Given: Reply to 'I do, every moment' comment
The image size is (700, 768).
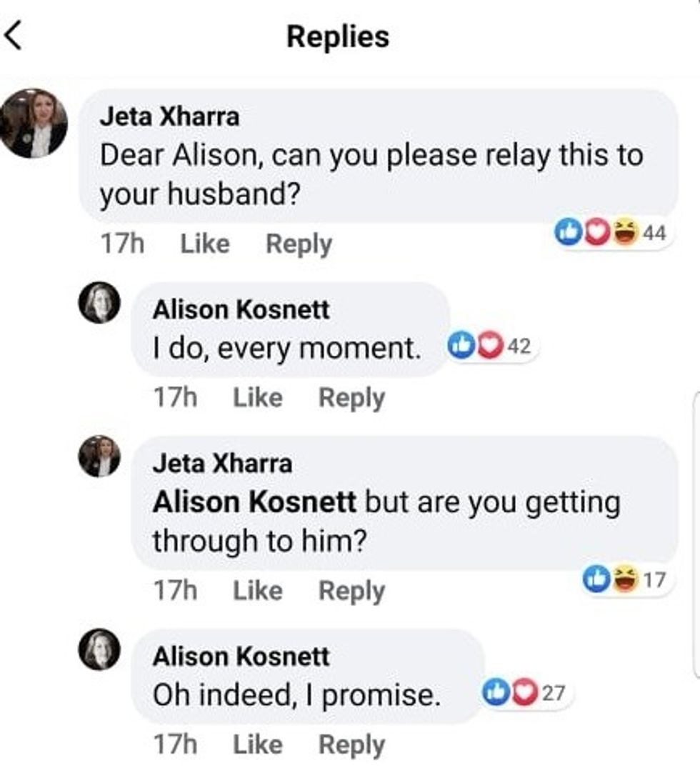Looking at the screenshot, I should coord(351,398).
